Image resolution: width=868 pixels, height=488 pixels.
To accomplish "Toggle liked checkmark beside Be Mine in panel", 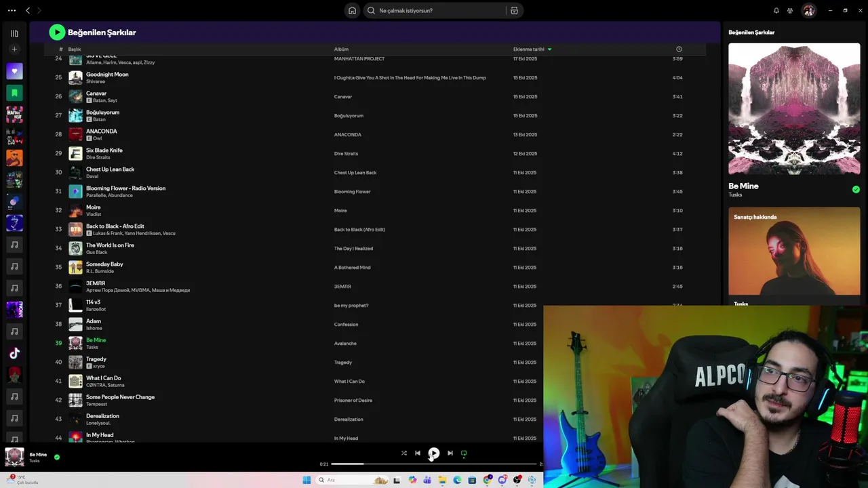I will click(x=856, y=189).
